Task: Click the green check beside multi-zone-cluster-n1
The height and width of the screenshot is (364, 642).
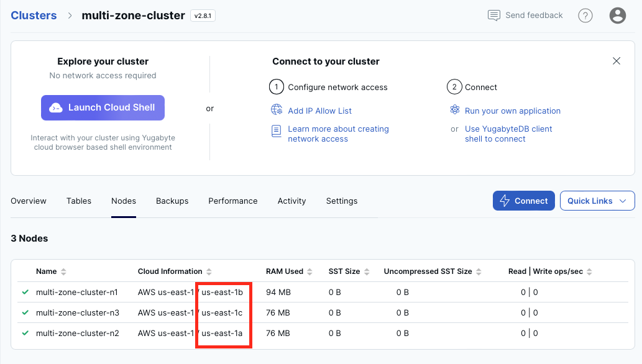Action: click(24, 292)
